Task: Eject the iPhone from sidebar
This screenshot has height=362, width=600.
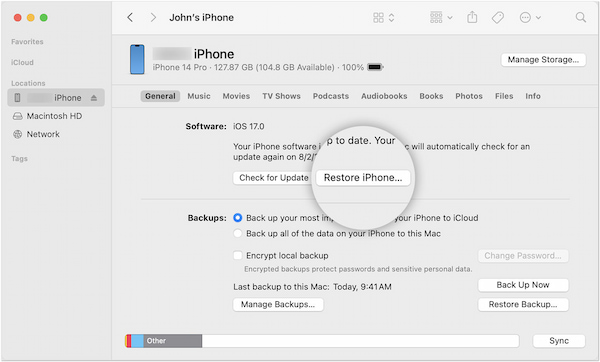Action: pos(94,98)
